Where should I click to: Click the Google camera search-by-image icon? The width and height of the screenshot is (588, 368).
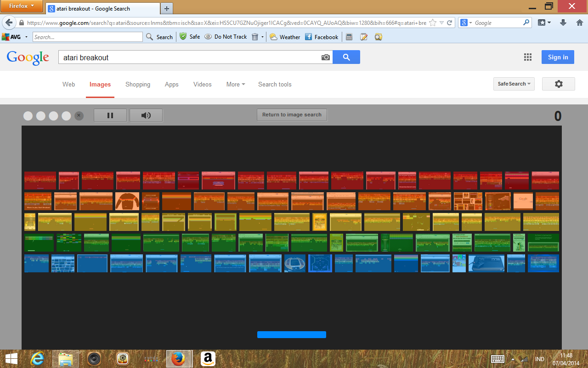pyautogui.click(x=326, y=57)
